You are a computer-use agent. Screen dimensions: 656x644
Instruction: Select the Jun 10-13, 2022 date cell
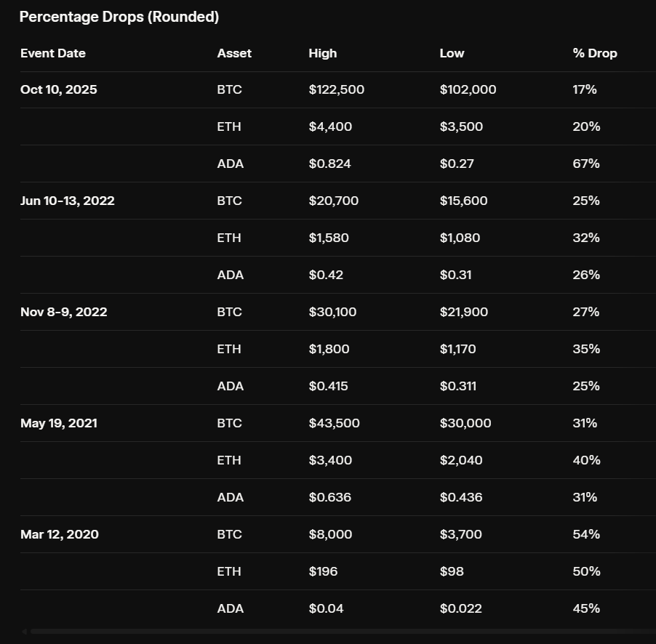(x=68, y=201)
